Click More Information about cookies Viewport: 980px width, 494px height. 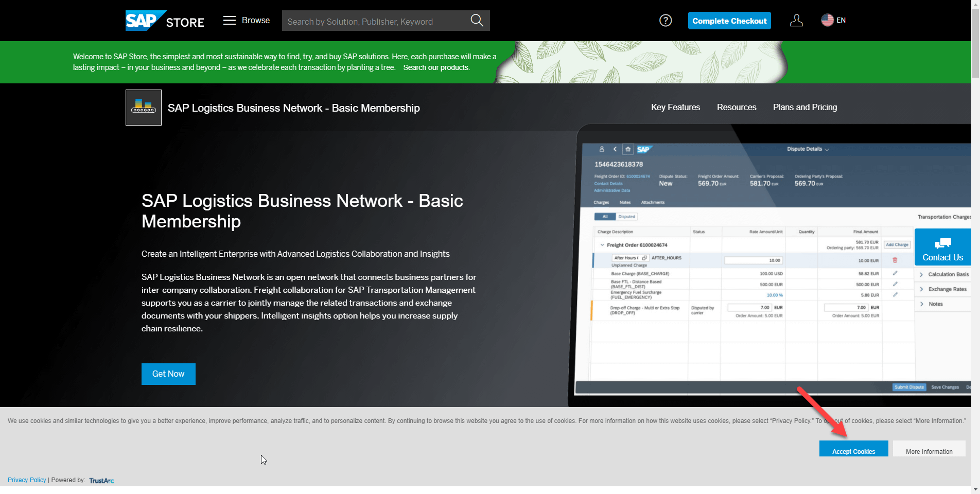929,449
